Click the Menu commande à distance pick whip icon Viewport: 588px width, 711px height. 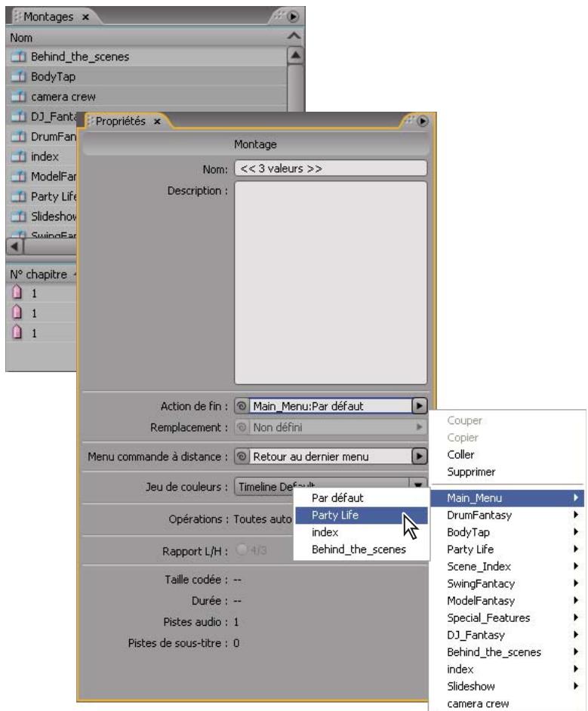coord(242,456)
